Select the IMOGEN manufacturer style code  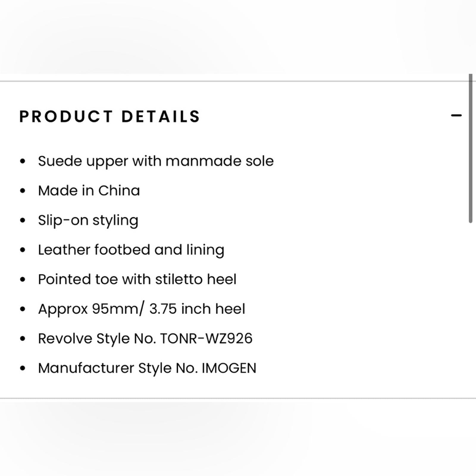tap(229, 368)
